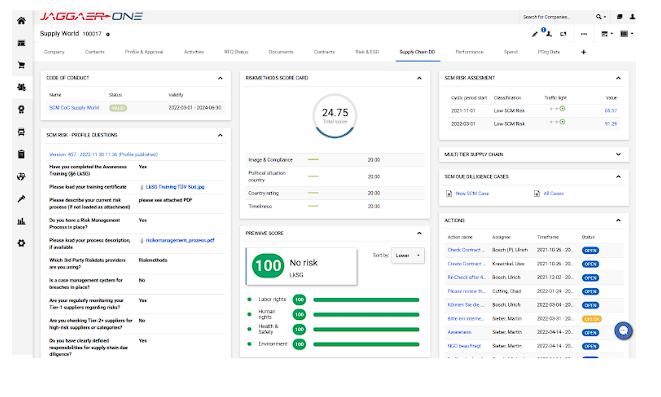
Task: Click the plus icon to add a tab
Action: click(x=583, y=52)
